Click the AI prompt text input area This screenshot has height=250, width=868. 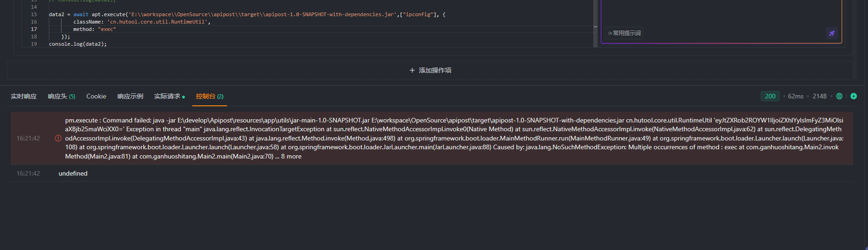721,13
